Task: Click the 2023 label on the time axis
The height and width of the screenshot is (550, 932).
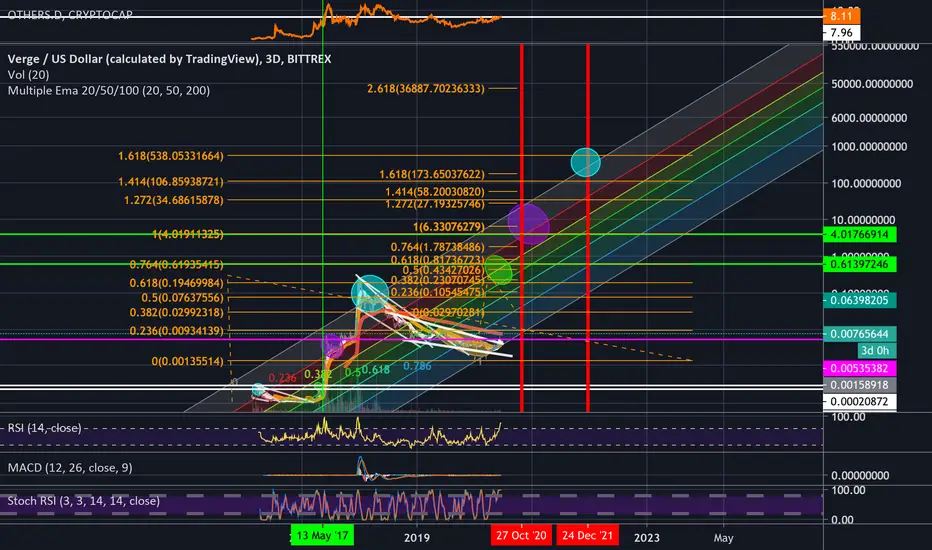Action: (647, 538)
